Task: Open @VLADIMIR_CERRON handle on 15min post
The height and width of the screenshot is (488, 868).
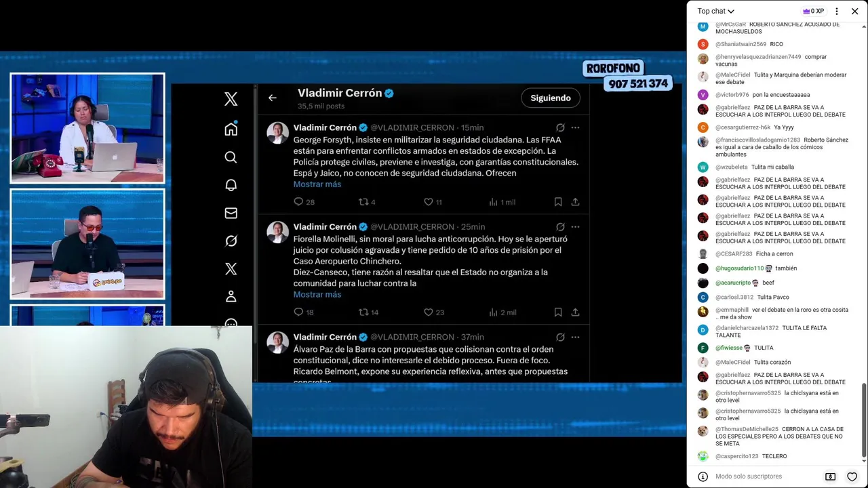Action: click(x=412, y=127)
